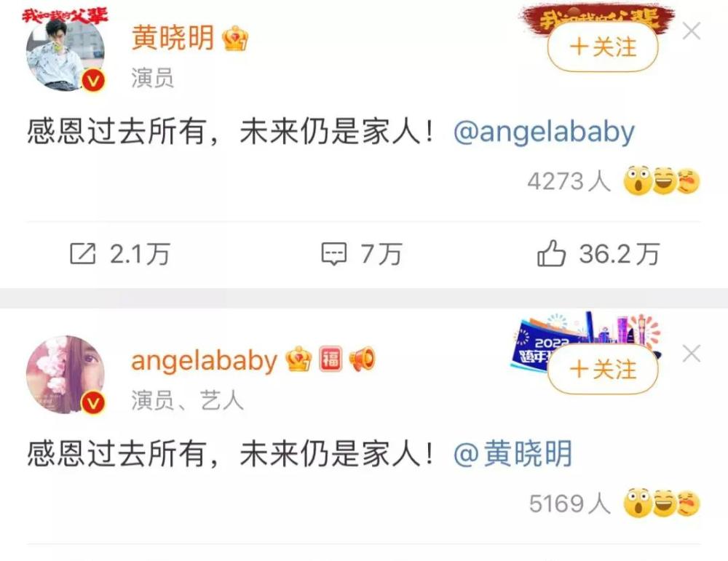Screen dimensions: 728x561
Task: Click crown icon beside angelababy name
Action: 298,359
